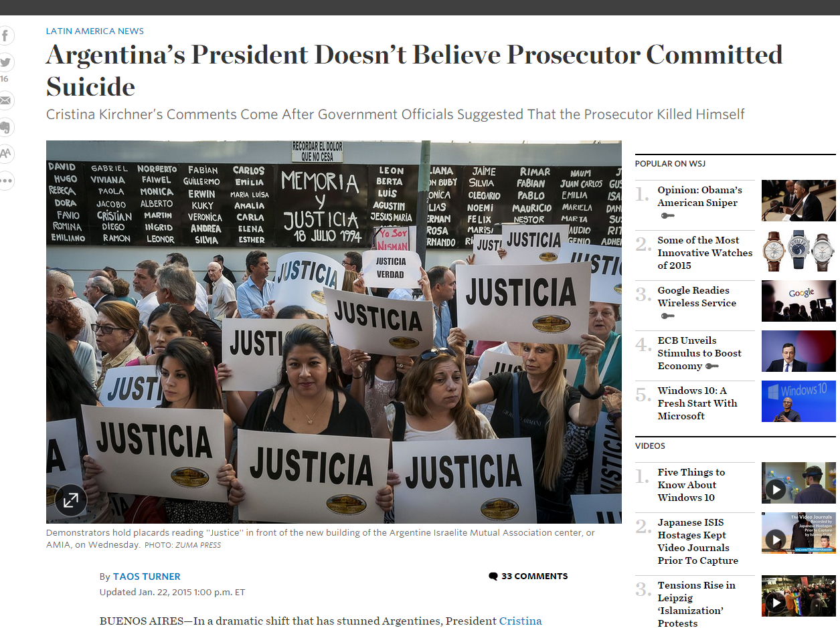This screenshot has width=840, height=628.
Task: Play Leipzig Islamization Protests video
Action: tap(776, 603)
